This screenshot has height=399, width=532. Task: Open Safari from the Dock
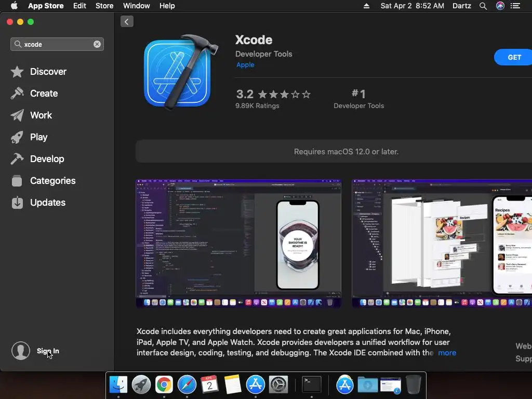[x=187, y=385]
